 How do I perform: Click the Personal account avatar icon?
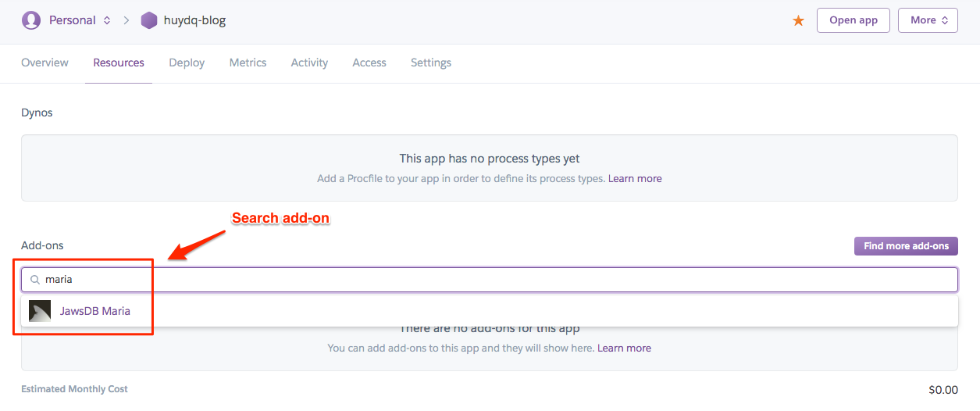click(x=31, y=20)
